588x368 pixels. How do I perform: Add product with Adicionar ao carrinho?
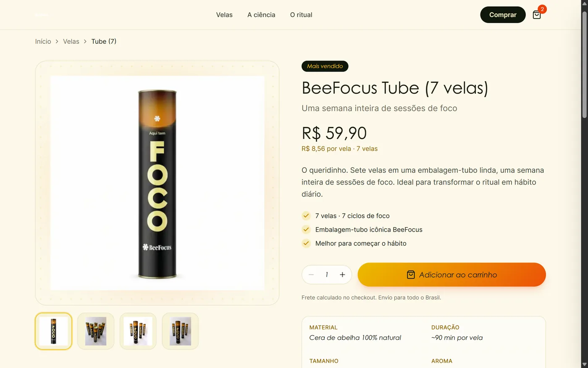(451, 275)
